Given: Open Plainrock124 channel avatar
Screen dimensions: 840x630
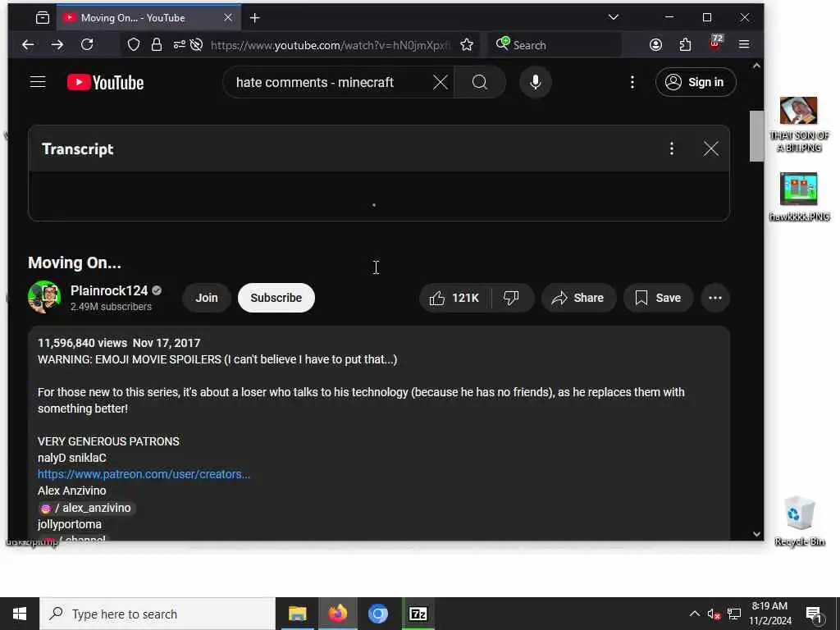Looking at the screenshot, I should click(x=44, y=297).
